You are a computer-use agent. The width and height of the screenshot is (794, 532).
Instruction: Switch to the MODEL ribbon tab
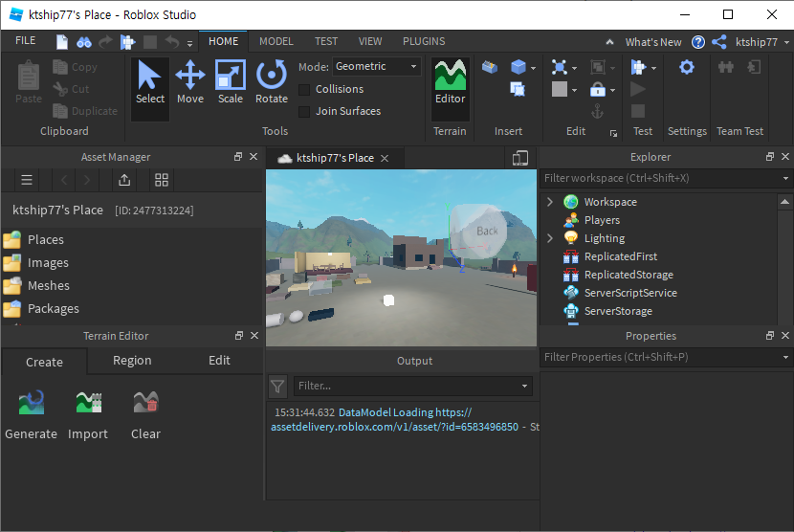[276, 41]
